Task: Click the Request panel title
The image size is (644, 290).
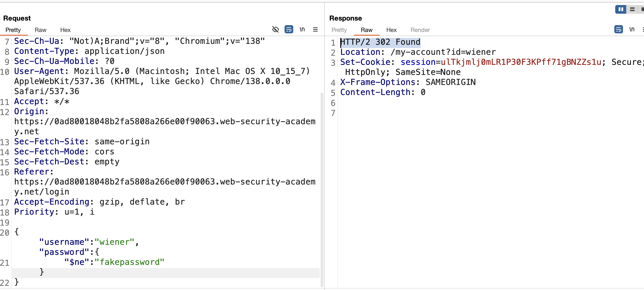Action: click(x=17, y=18)
